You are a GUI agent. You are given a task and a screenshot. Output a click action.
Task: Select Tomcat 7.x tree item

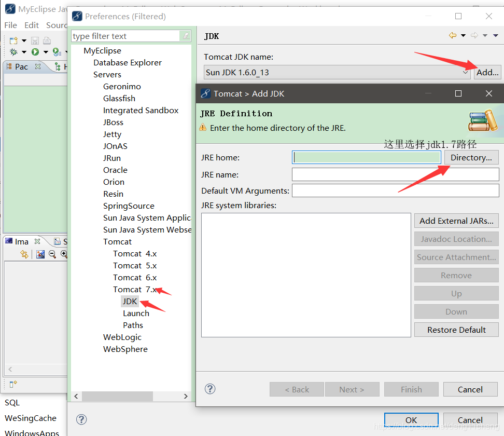(135, 290)
